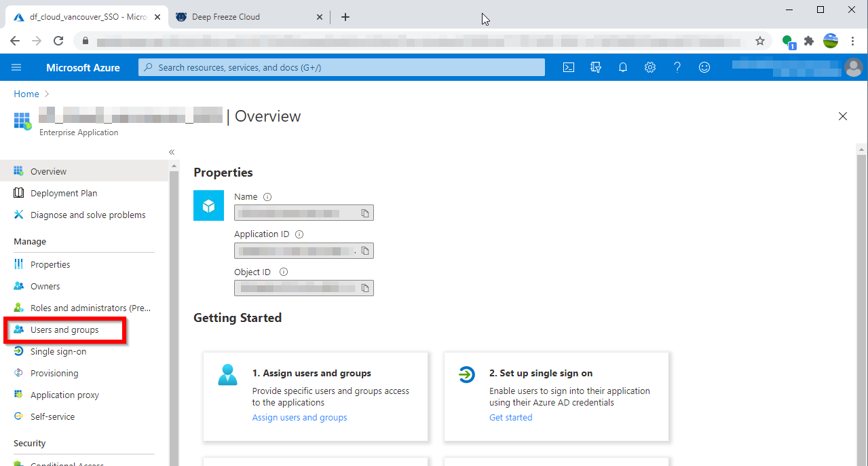Open the Azure portal hamburger menu
Viewport: 868px width, 466px height.
17,67
